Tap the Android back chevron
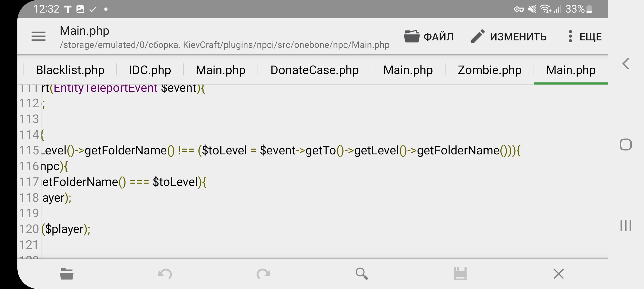Viewport: 644px width, 289px height. coord(626,64)
